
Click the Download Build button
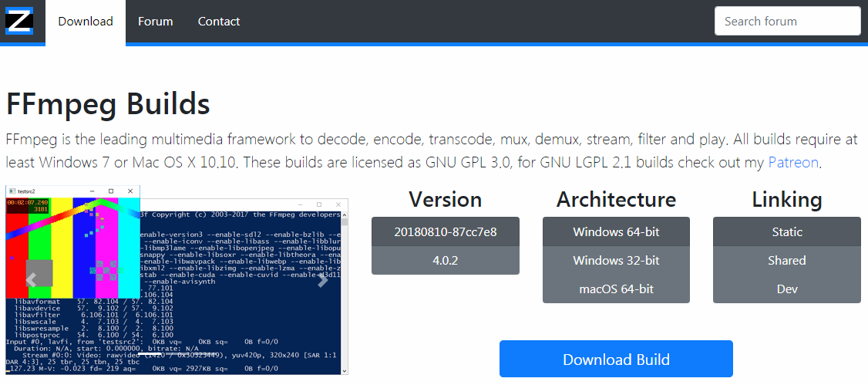point(616,359)
